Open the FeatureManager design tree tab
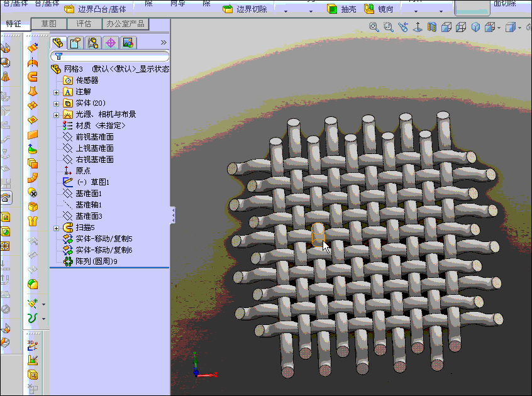 coord(58,43)
